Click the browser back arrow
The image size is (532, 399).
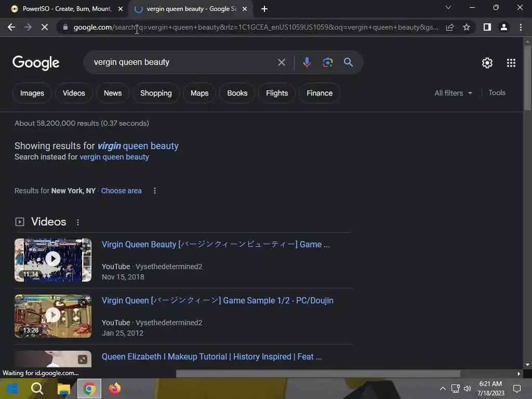click(11, 27)
